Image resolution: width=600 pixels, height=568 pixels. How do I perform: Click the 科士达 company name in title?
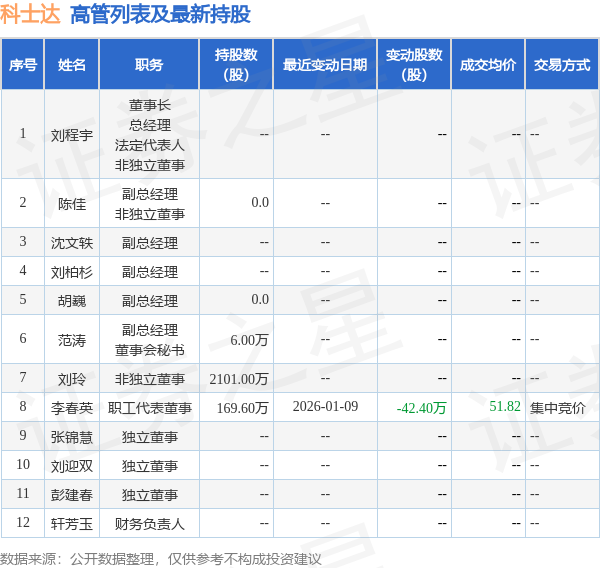coord(30,15)
